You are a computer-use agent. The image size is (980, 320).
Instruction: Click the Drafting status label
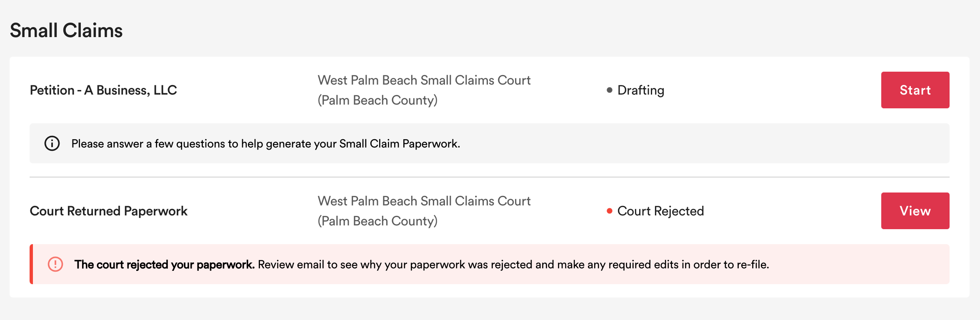(x=640, y=90)
